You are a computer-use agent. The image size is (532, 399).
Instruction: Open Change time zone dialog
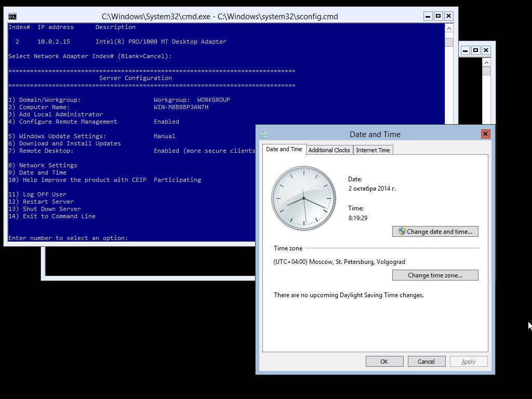tap(435, 275)
